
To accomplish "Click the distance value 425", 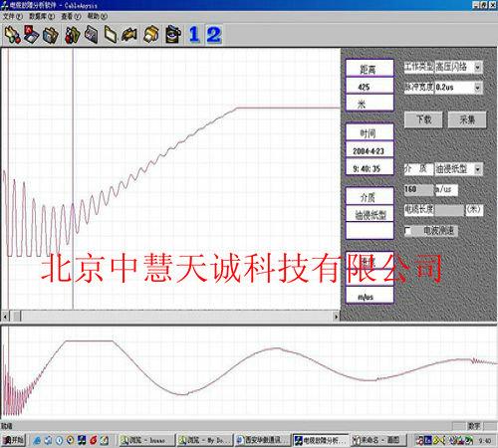I will point(370,87).
